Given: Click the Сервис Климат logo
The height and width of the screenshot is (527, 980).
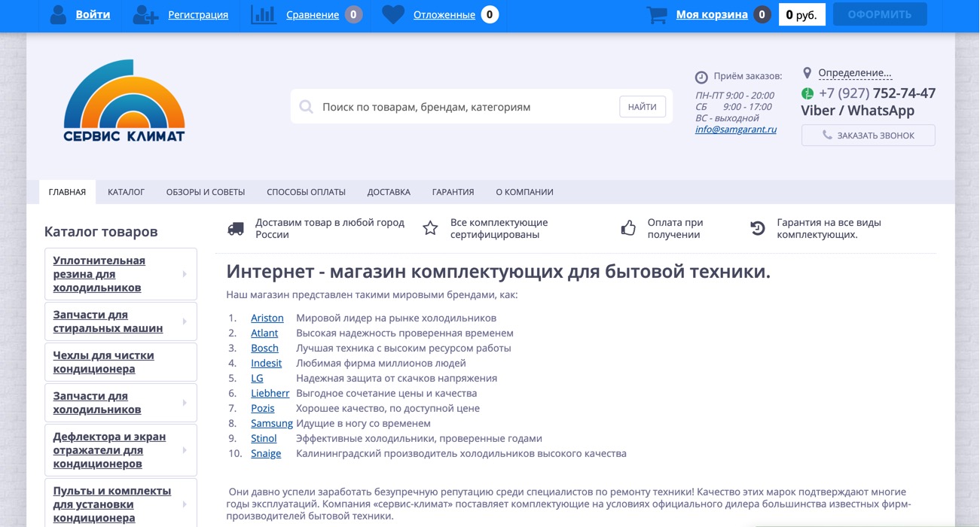Looking at the screenshot, I should [124, 101].
